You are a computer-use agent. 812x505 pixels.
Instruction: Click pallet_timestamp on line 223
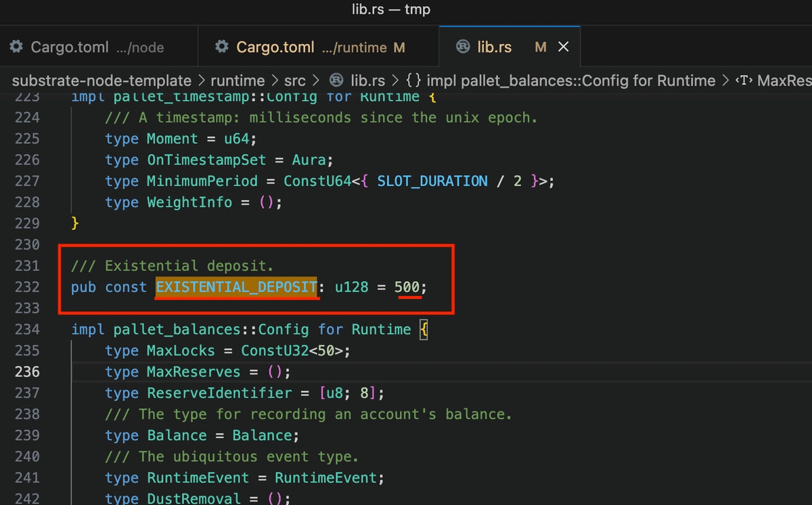(181, 97)
